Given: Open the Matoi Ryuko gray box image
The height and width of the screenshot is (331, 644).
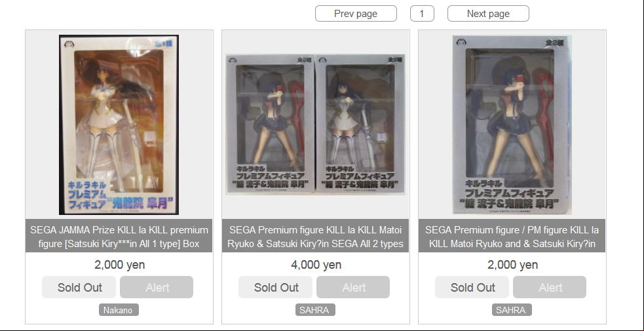Looking at the screenshot, I should click(x=512, y=125).
